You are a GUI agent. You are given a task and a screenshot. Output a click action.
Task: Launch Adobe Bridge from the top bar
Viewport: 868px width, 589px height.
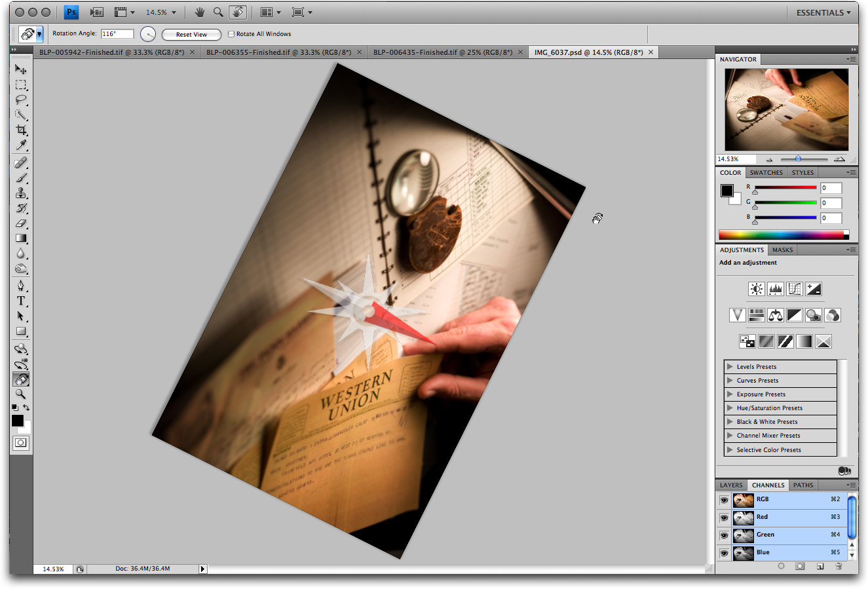coord(96,12)
